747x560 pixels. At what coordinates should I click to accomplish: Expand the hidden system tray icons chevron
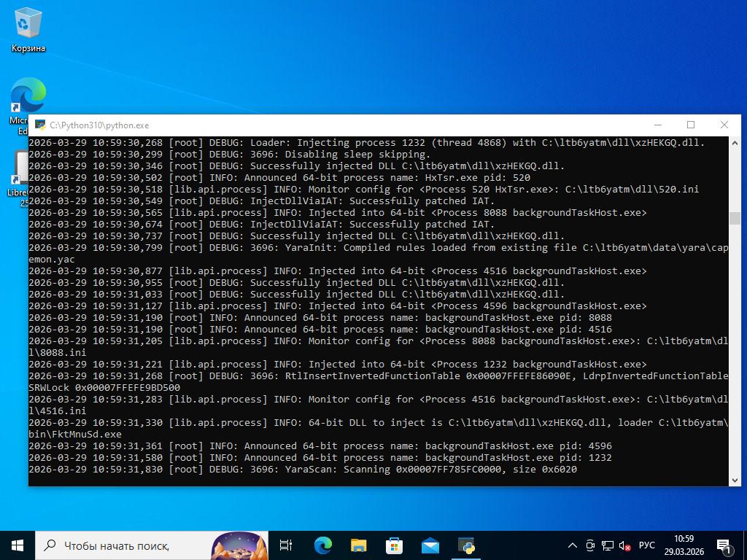[x=573, y=545]
